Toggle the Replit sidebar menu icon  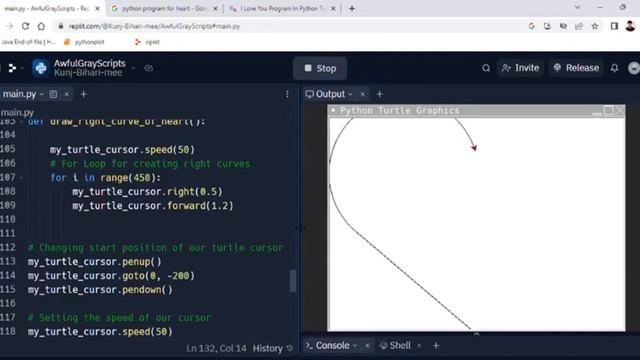point(12,68)
